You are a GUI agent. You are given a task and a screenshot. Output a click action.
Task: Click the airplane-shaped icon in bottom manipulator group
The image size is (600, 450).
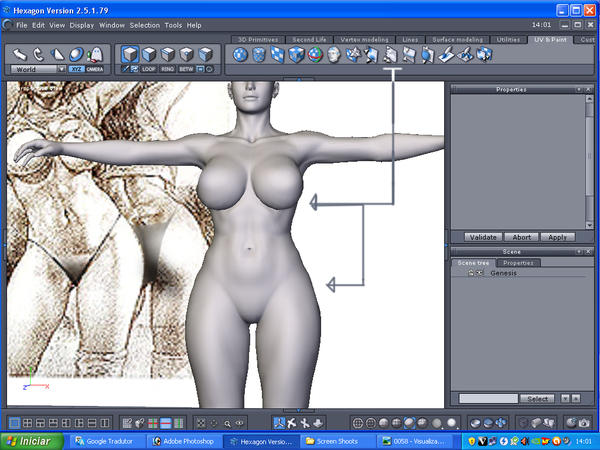tap(292, 423)
